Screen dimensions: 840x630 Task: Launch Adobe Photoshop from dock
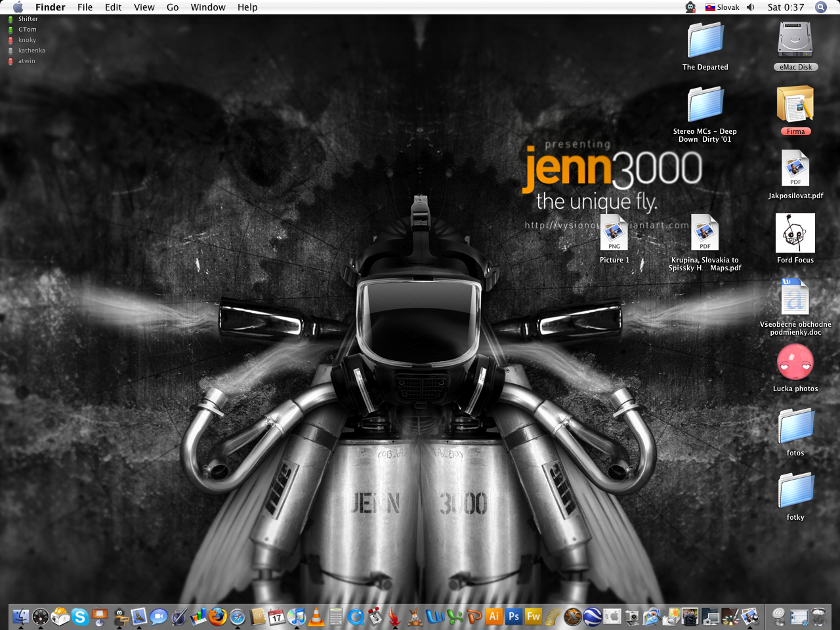(514, 617)
